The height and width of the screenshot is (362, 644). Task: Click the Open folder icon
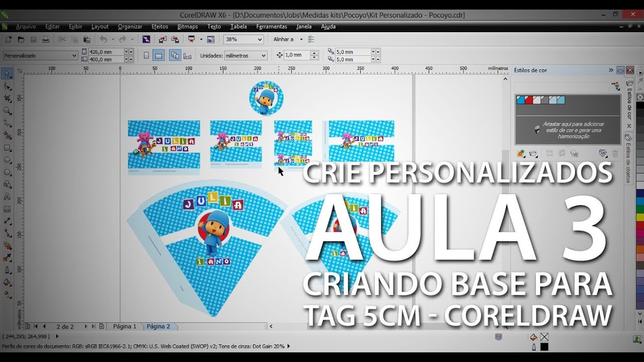coord(21,39)
